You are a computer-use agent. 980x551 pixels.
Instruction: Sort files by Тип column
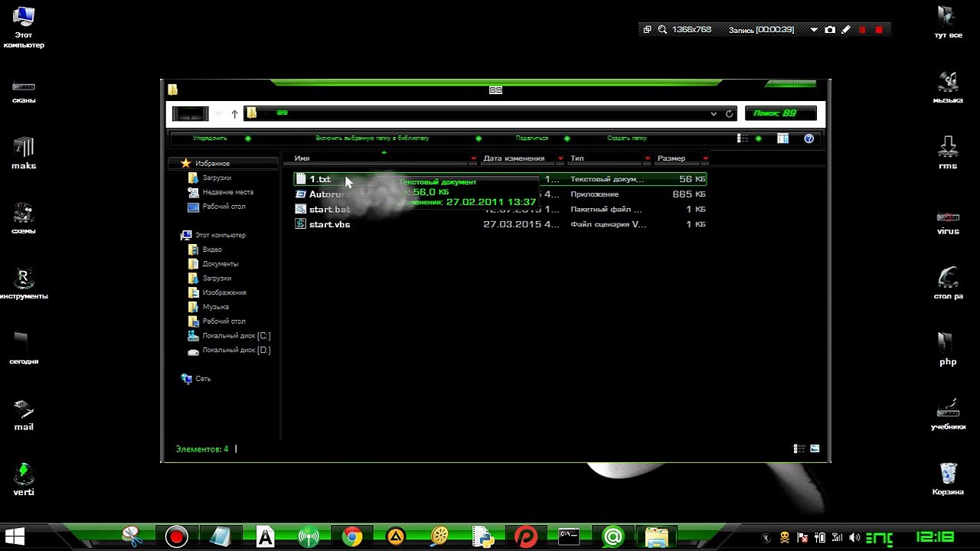(577, 158)
